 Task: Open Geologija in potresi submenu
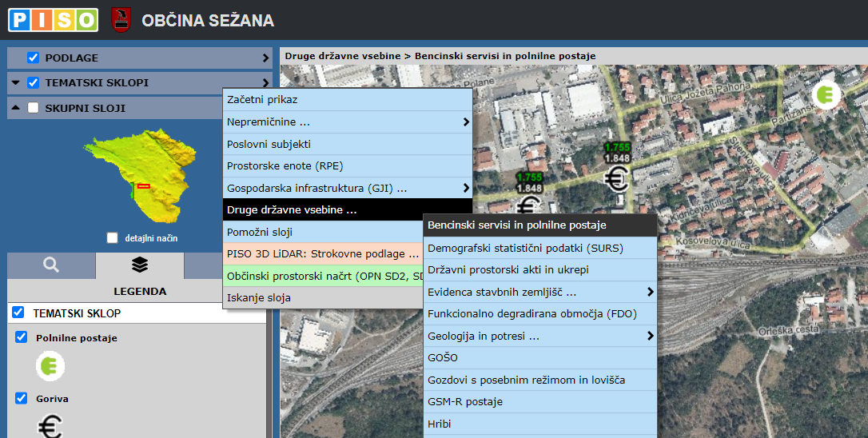tap(540, 336)
